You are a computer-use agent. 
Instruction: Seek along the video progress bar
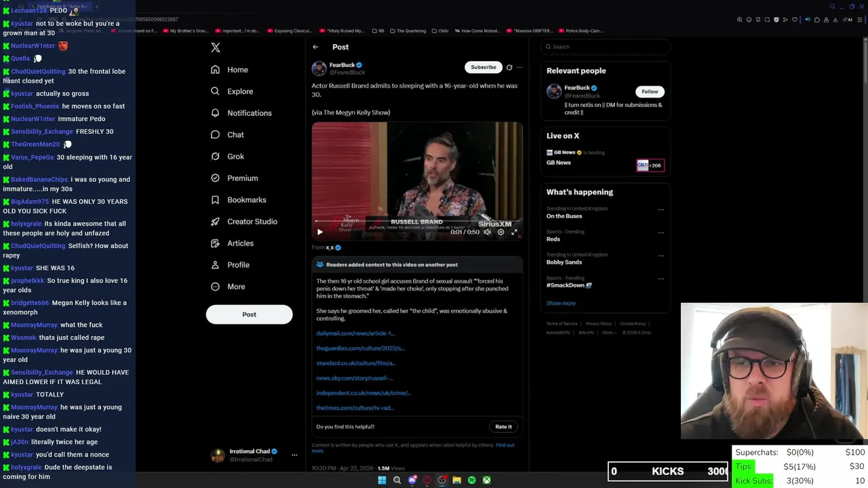click(417, 221)
